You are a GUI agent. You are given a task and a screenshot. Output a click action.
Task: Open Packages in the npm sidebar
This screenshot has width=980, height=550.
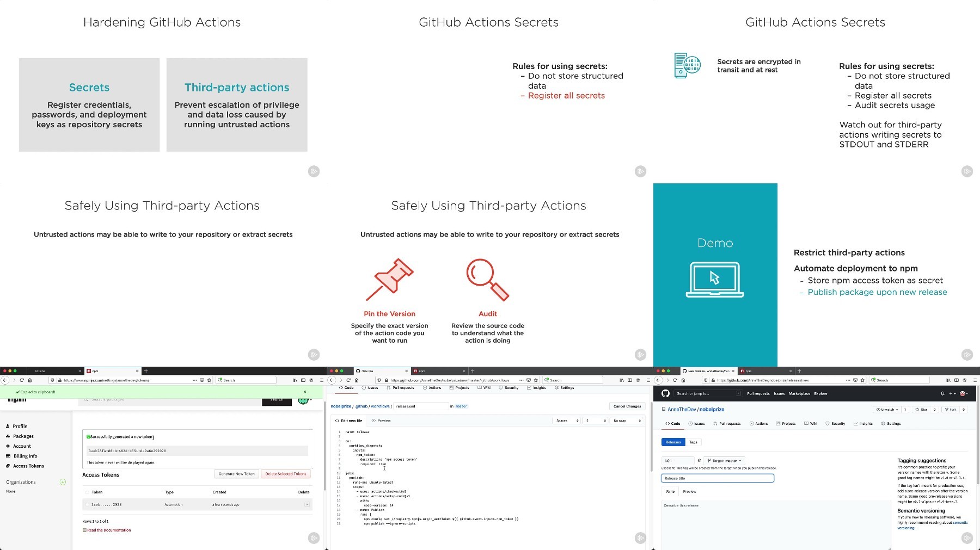(x=20, y=436)
